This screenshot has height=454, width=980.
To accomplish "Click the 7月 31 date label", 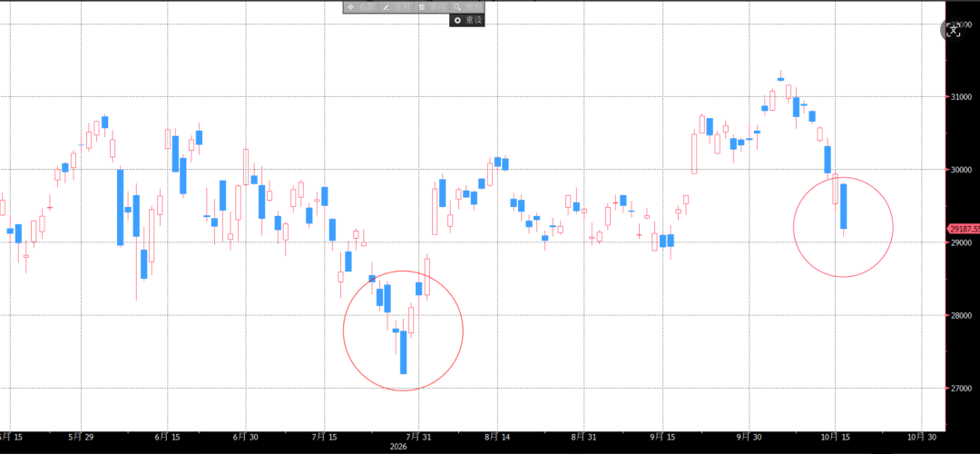I will (418, 437).
